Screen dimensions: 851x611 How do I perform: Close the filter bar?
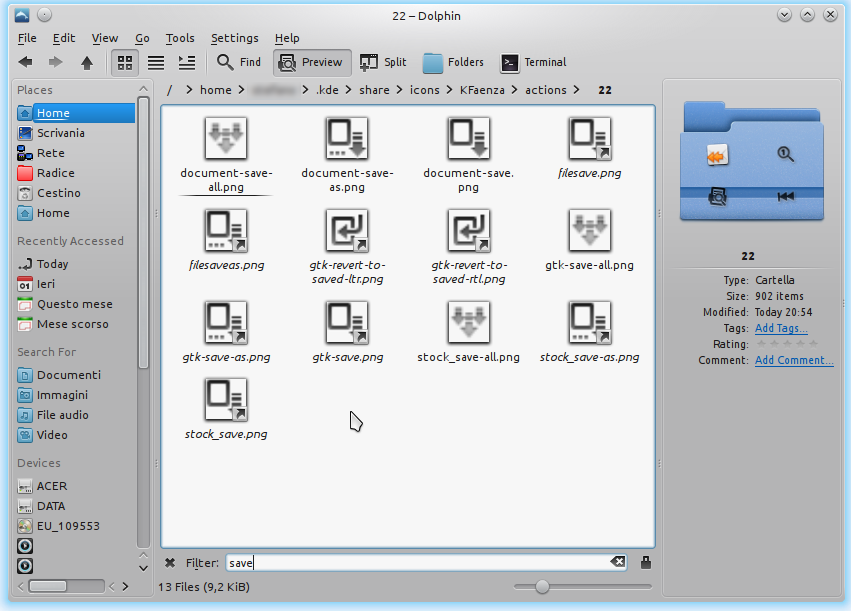click(x=170, y=563)
